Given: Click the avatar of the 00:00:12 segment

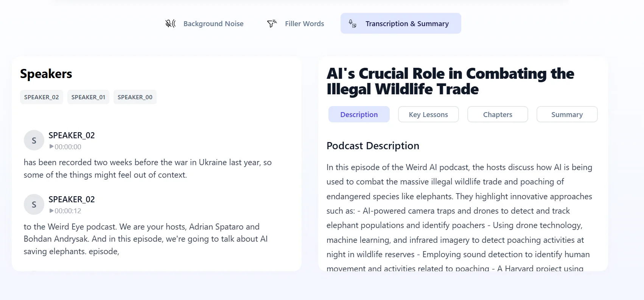Looking at the screenshot, I should [34, 205].
